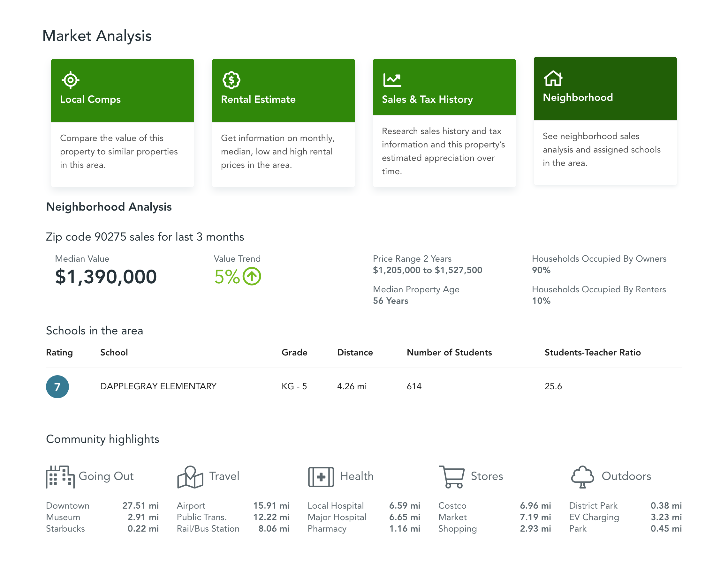The width and height of the screenshot is (728, 582).
Task: Click the green value trend up-arrow icon
Action: click(x=252, y=276)
